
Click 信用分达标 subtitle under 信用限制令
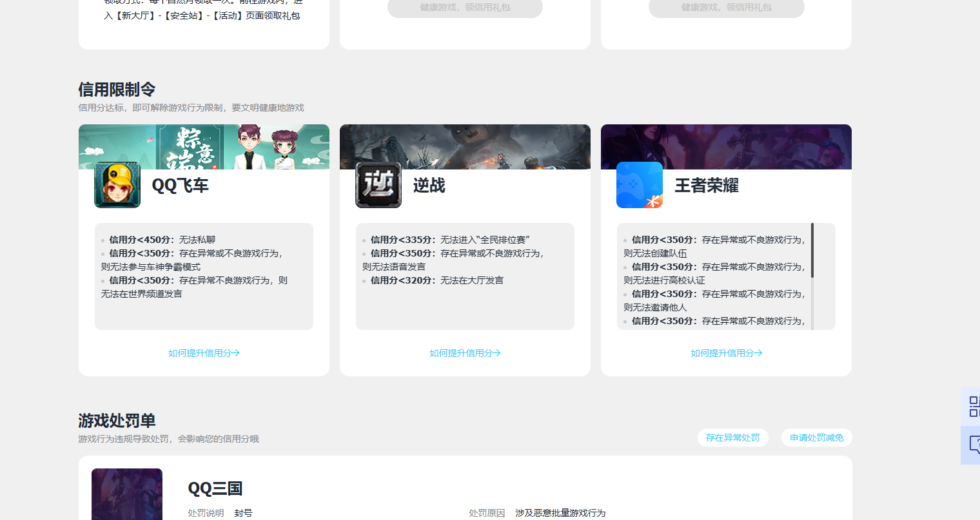click(191, 108)
